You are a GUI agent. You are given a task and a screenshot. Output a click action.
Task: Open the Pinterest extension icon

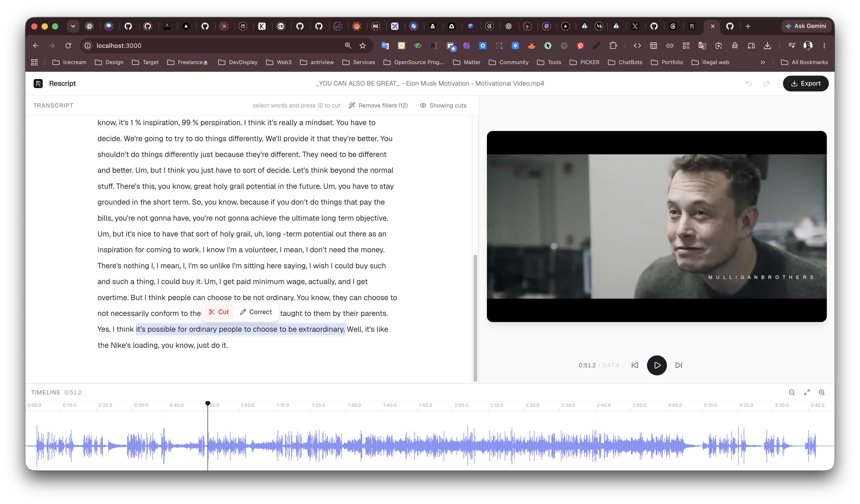tap(580, 46)
